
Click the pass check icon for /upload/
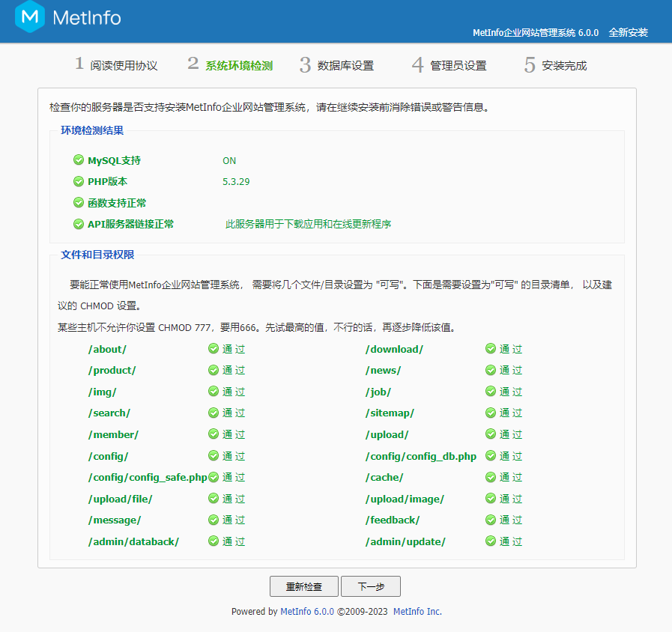[x=491, y=434]
